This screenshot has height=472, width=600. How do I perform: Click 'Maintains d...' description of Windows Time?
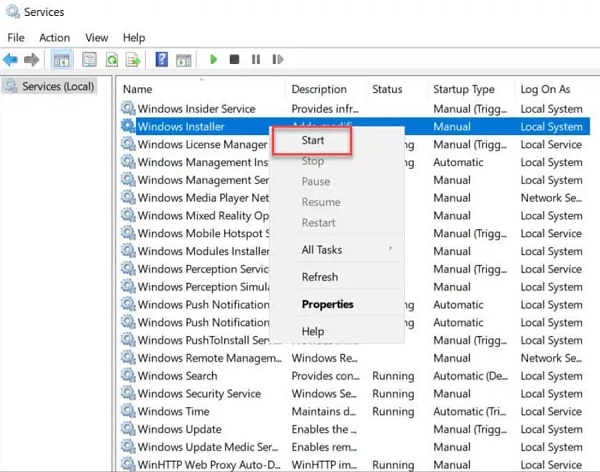324,412
